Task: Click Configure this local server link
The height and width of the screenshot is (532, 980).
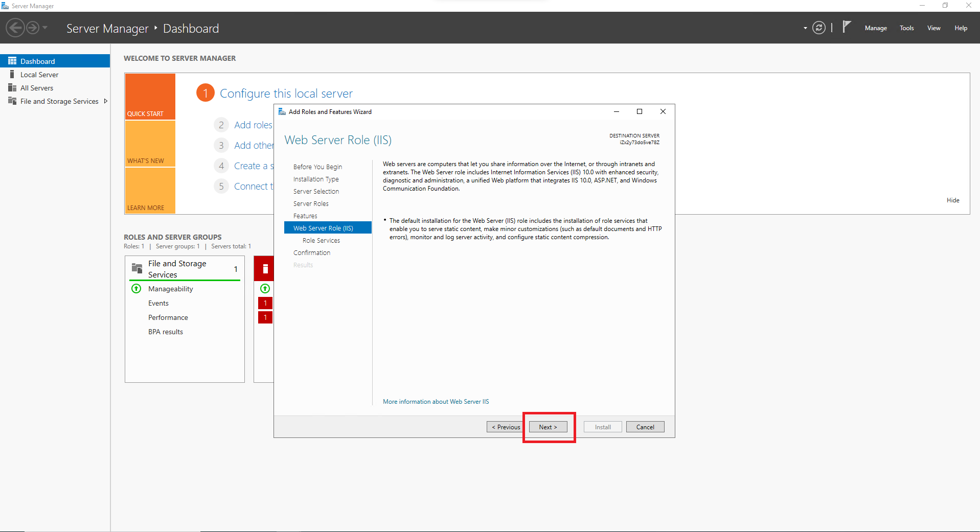Action: [286, 94]
